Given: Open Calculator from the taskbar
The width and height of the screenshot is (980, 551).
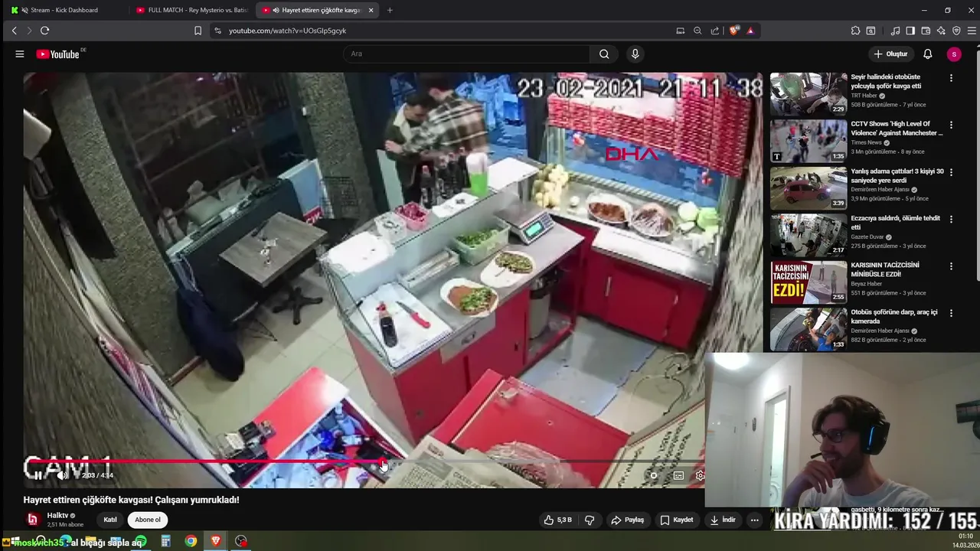Looking at the screenshot, I should click(x=165, y=541).
